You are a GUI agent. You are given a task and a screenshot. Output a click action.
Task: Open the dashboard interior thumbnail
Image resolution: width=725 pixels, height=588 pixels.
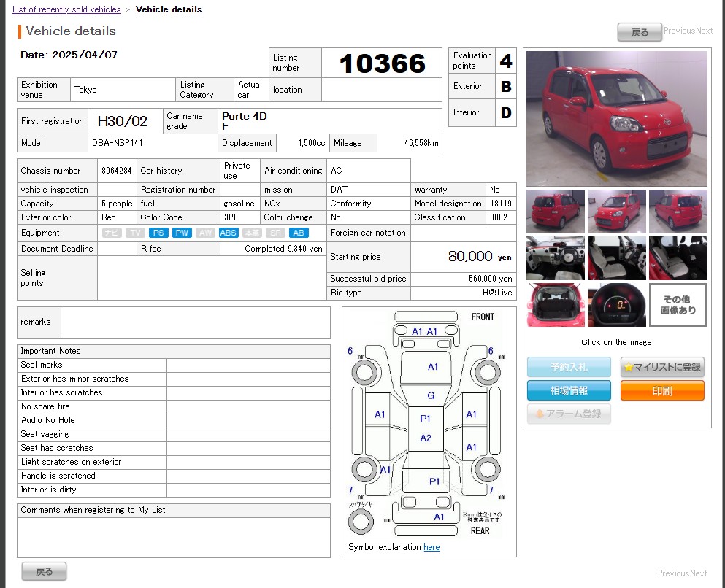pyautogui.click(x=556, y=258)
